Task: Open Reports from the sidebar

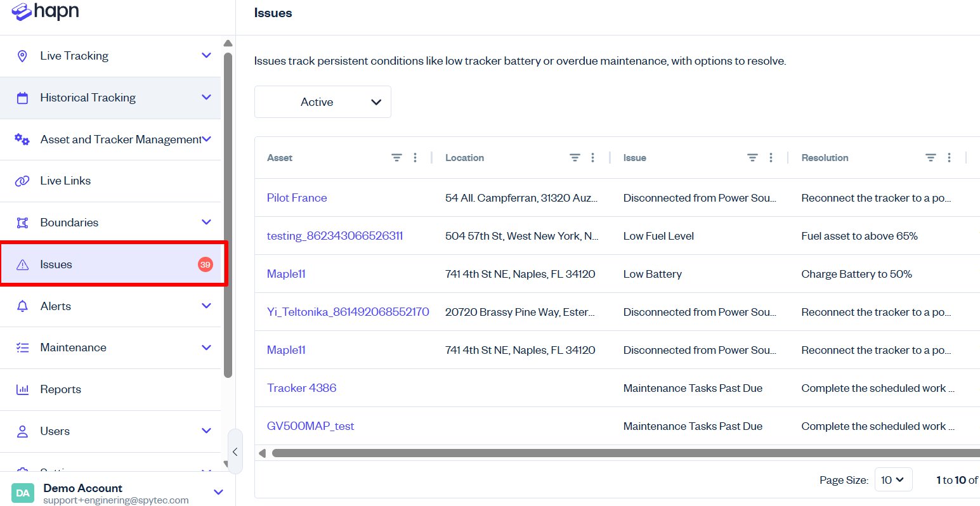Action: 60,389
